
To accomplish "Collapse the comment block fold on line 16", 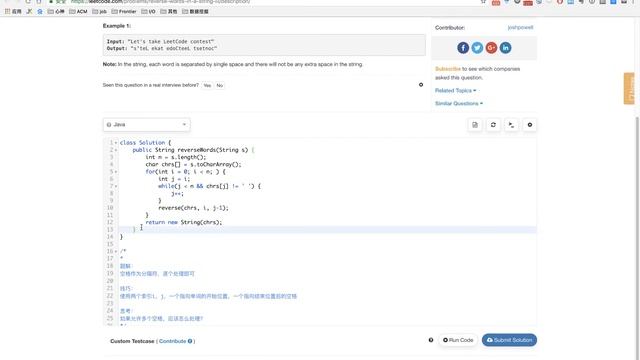I will pyautogui.click(x=116, y=251).
